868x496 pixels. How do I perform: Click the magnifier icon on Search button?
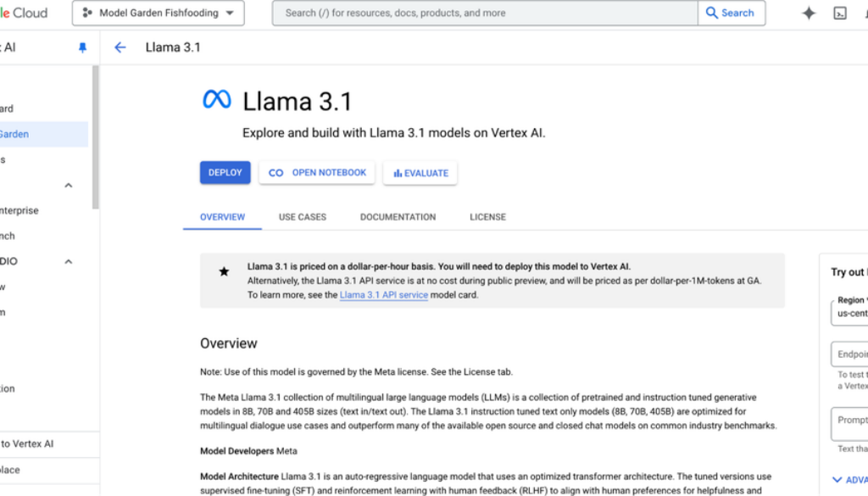(712, 14)
